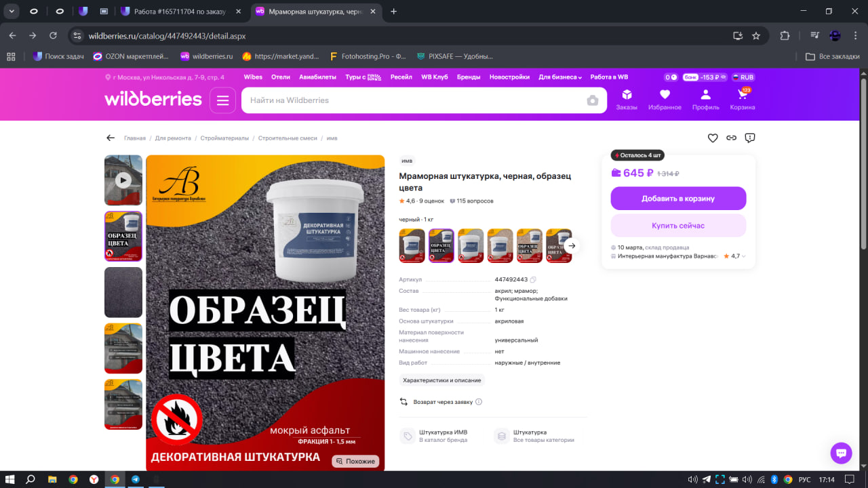Copy the product link via the chain icon

pos(731,138)
